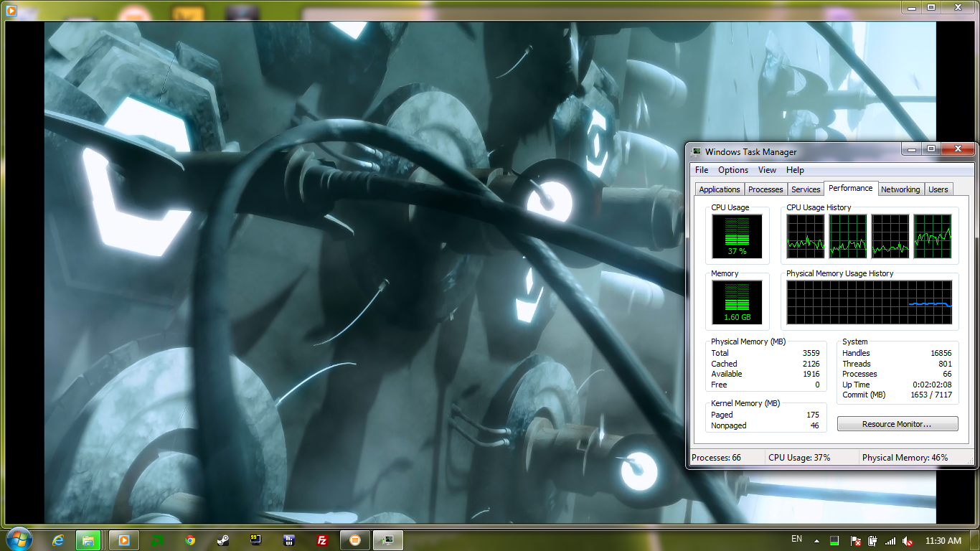This screenshot has height=551, width=980.
Task: Switch to the Applications tab
Action: [x=720, y=189]
